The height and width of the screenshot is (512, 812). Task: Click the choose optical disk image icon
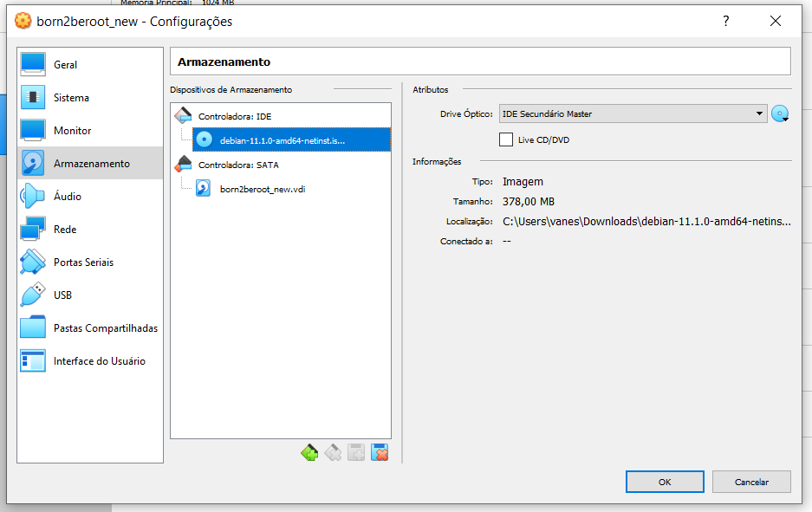(x=780, y=113)
